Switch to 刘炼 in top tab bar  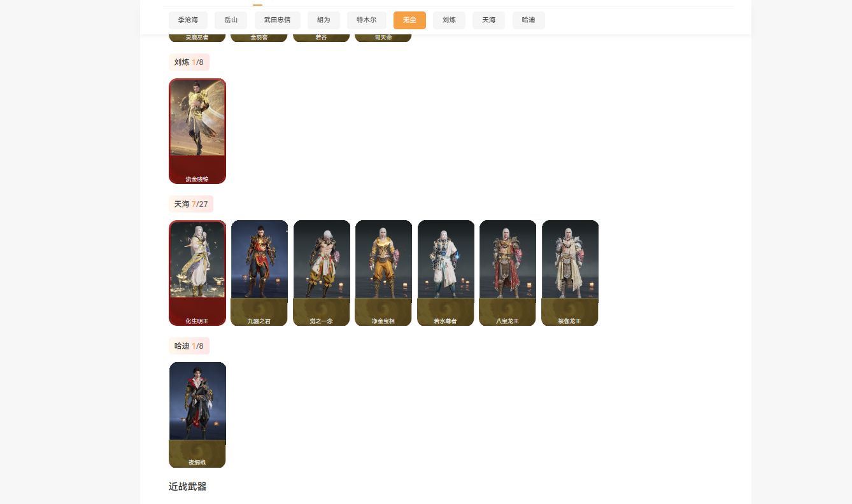(449, 20)
